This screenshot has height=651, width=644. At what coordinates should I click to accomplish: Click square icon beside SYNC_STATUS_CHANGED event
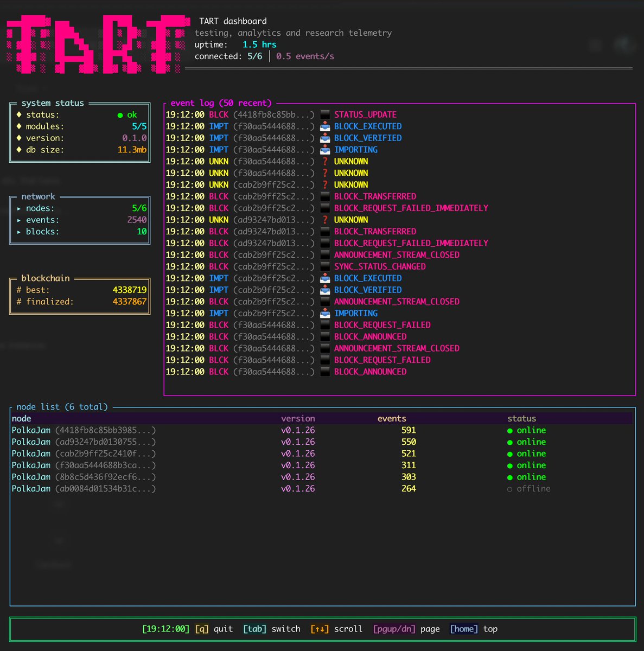[x=325, y=266]
